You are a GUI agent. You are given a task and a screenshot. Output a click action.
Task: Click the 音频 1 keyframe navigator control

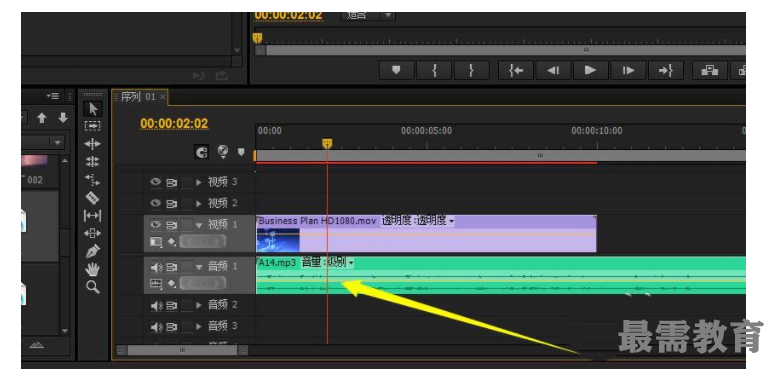(203, 283)
